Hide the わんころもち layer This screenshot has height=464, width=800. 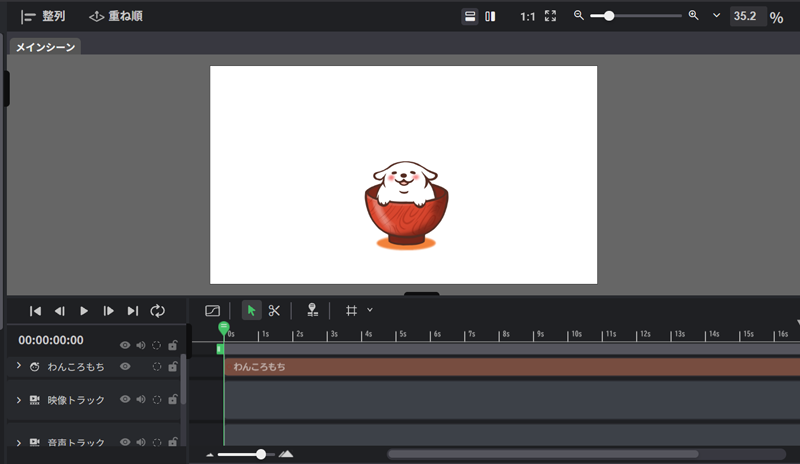[125, 367]
